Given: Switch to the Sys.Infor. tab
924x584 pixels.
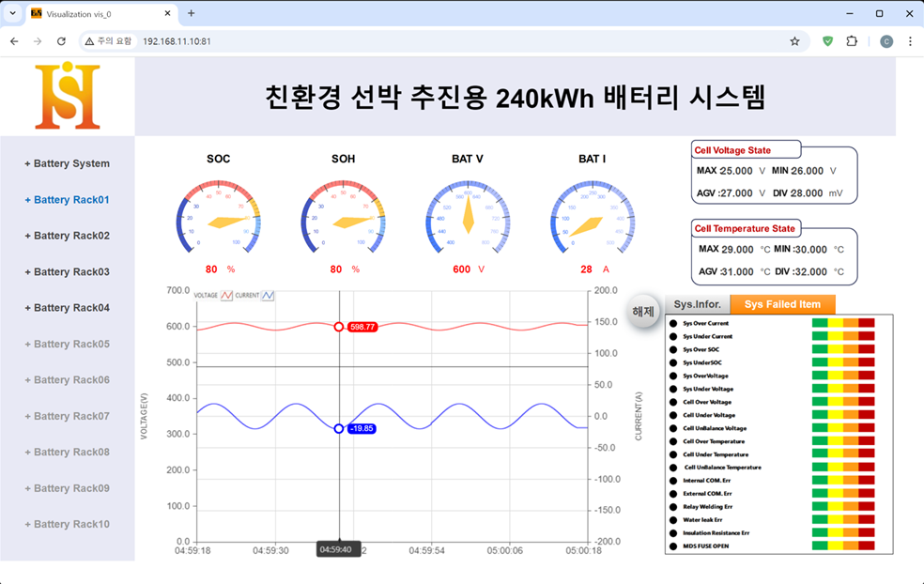Looking at the screenshot, I should coord(697,304).
